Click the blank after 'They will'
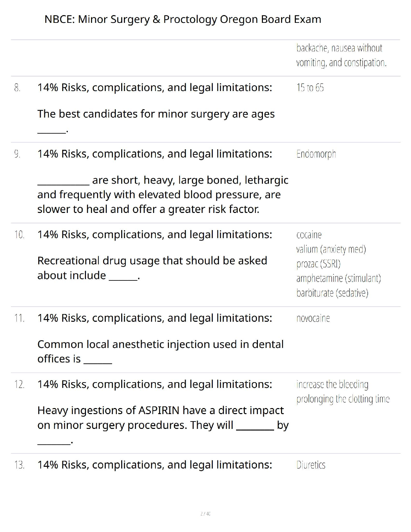 coord(255,426)
